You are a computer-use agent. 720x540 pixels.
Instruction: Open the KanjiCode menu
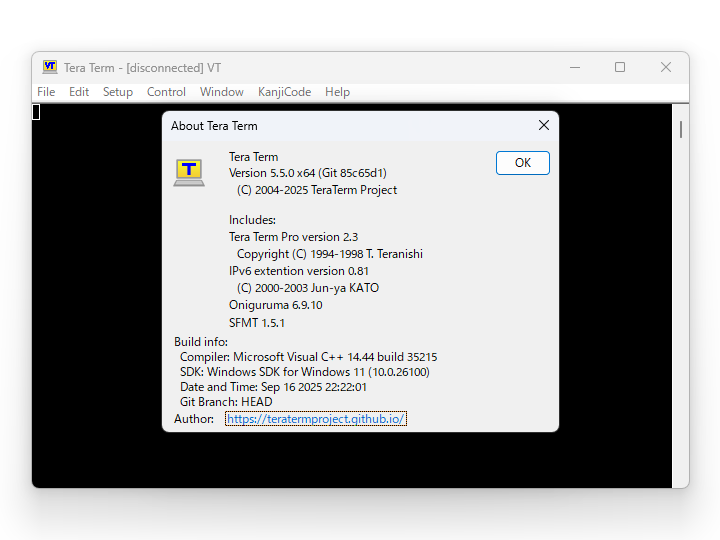point(285,92)
